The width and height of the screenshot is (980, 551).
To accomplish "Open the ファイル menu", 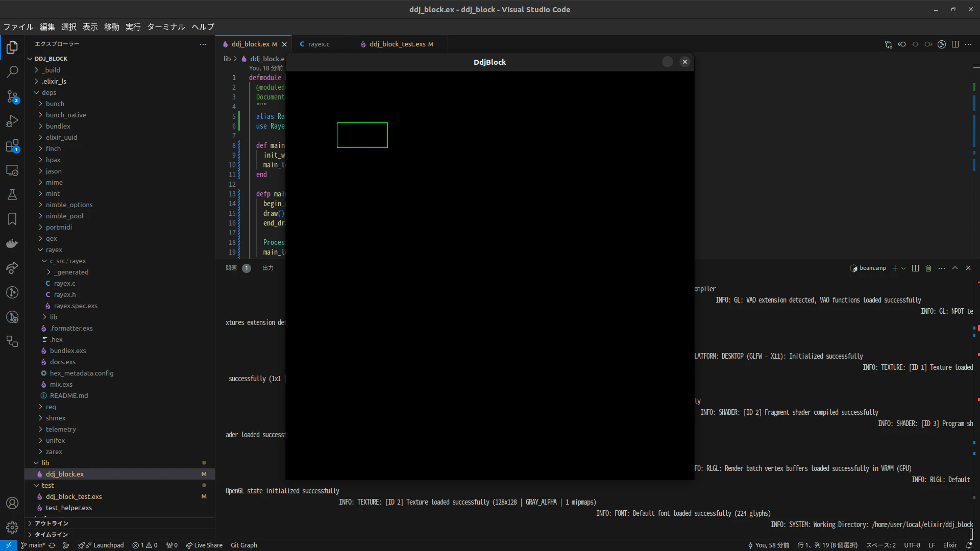I will point(18,27).
